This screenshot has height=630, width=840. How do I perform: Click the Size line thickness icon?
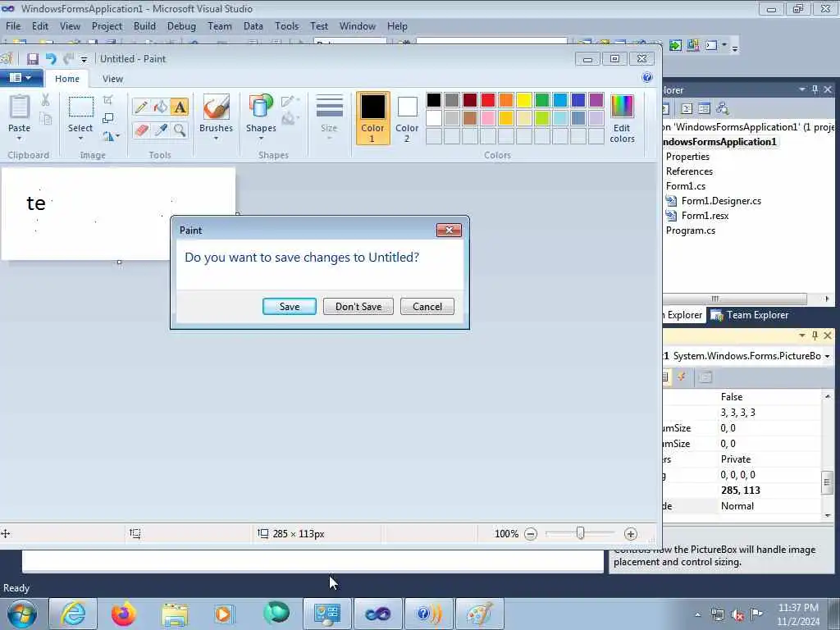pyautogui.click(x=330, y=106)
